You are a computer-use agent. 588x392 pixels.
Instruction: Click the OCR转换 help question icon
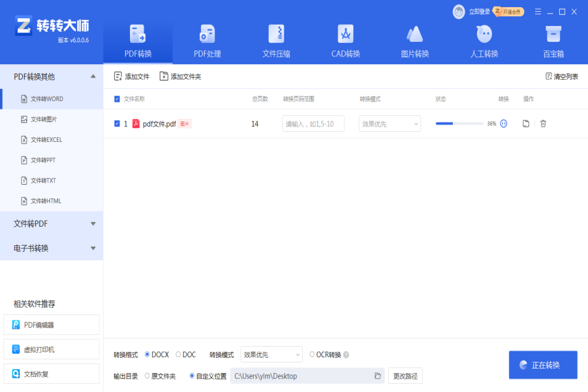[x=346, y=355]
